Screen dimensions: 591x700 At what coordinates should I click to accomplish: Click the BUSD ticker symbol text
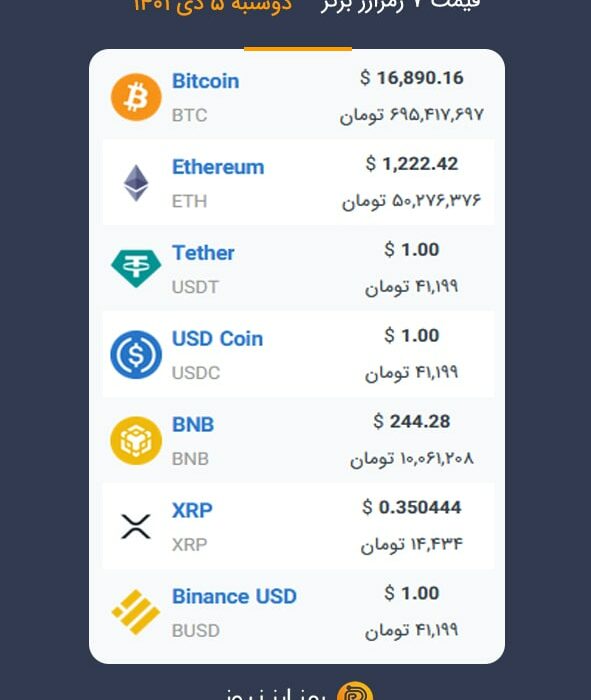196,630
